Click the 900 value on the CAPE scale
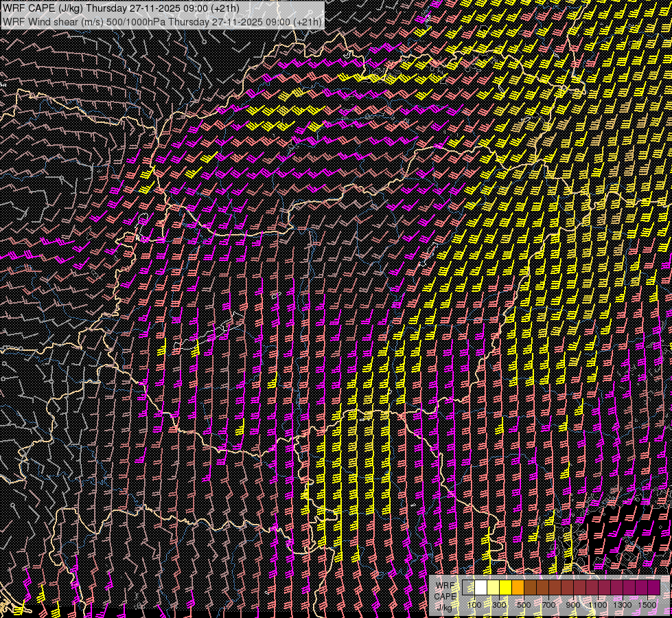The image size is (672, 618). coord(573,605)
